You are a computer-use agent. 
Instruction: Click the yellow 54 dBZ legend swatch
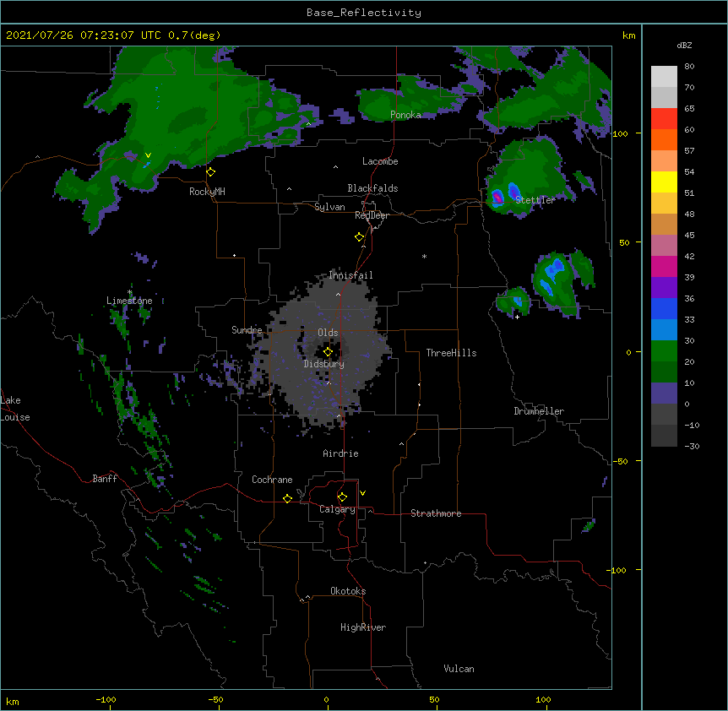point(664,182)
